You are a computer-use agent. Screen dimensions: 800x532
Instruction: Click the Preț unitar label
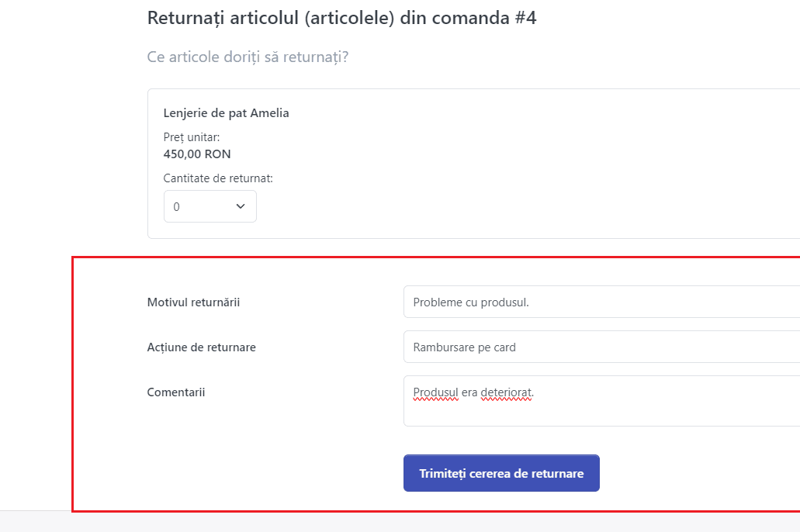tap(192, 137)
